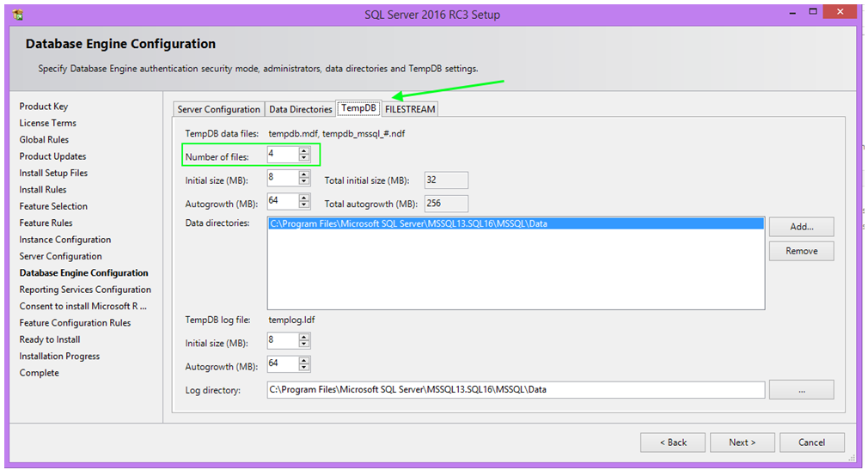868x476 pixels.
Task: Switch to the Server Configuration tab
Action: click(x=218, y=109)
